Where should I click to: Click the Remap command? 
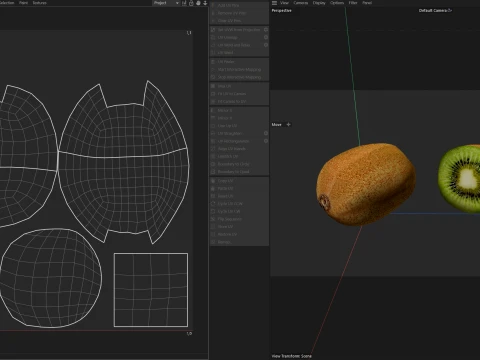[239, 242]
